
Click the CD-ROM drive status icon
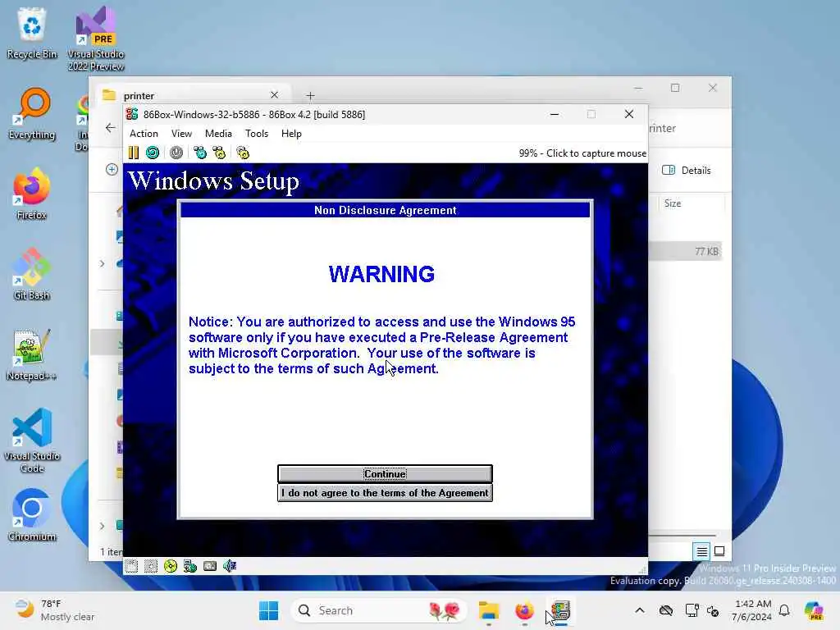coord(171,566)
